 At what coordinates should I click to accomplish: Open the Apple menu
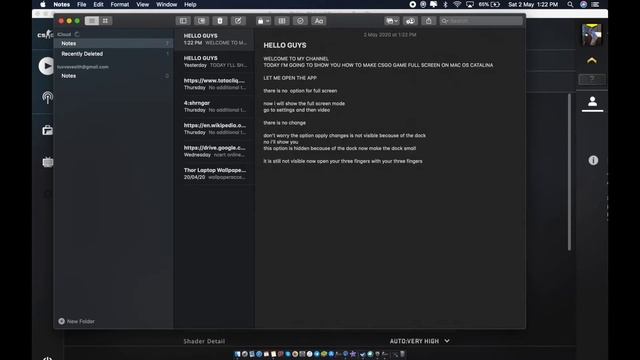tap(43, 4)
